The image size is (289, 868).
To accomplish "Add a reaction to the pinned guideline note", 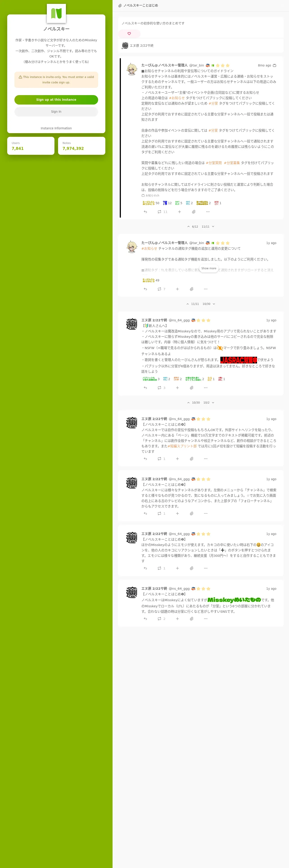I will [179, 212].
